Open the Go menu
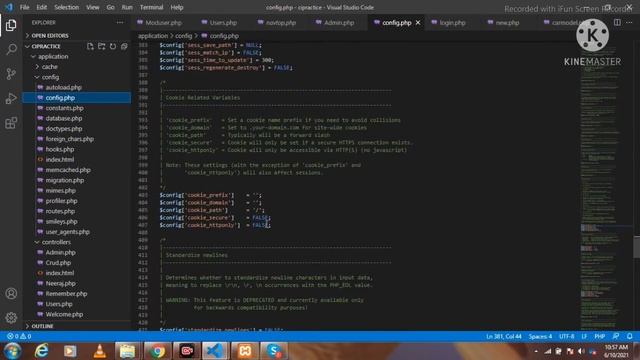This screenshot has width=640, height=360. [111, 7]
